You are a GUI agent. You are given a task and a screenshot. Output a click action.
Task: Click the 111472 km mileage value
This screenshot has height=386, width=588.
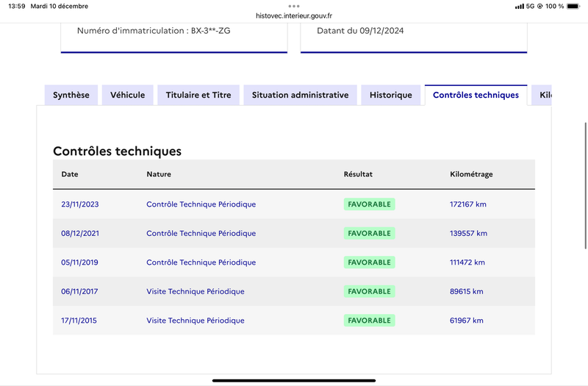[467, 262]
